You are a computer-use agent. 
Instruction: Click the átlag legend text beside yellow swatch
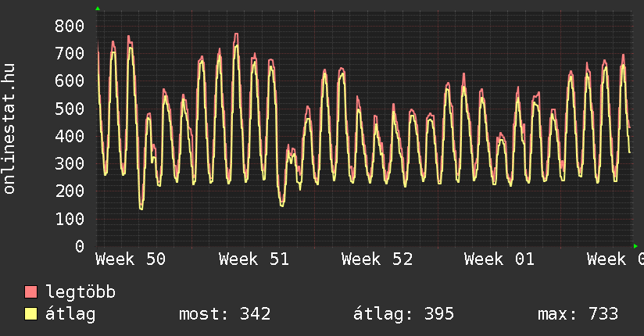coord(70,314)
